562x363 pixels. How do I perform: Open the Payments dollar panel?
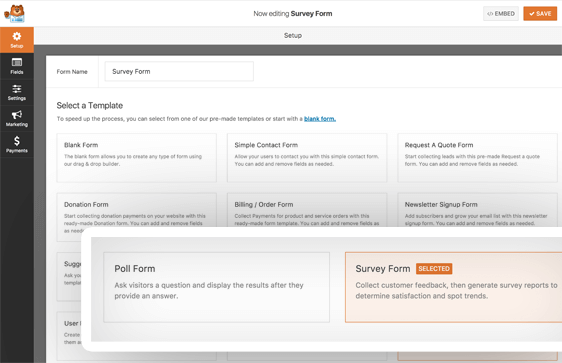17,145
